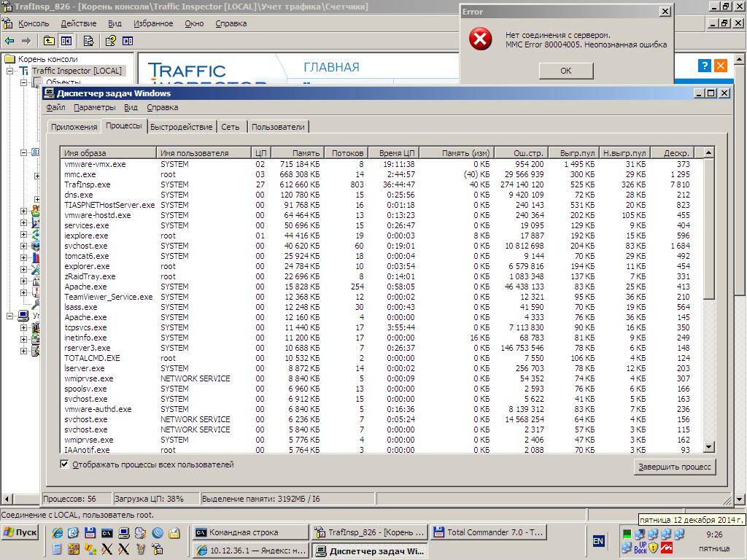747x560 pixels.
Task: Click the Traffic Inspector node icon in tree
Action: coord(24,71)
